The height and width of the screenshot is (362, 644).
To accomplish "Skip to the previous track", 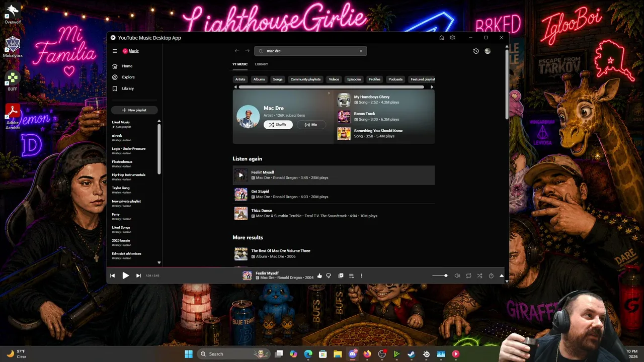I will 112,276.
